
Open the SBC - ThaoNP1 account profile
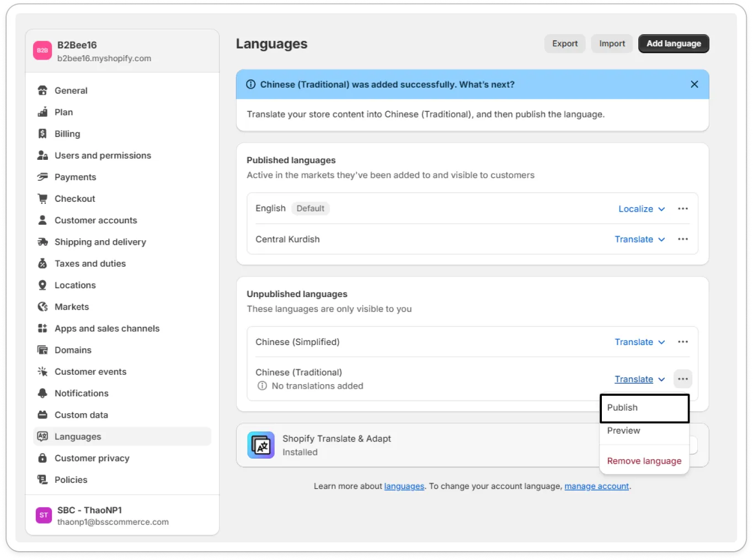coord(122,515)
